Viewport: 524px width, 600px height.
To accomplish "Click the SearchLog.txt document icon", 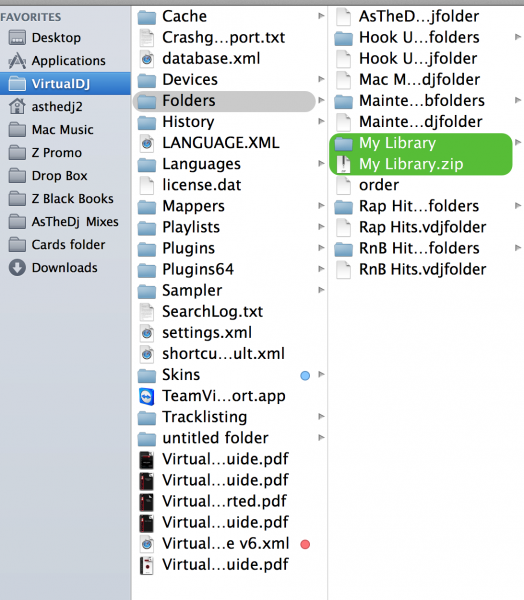I will pos(147,312).
